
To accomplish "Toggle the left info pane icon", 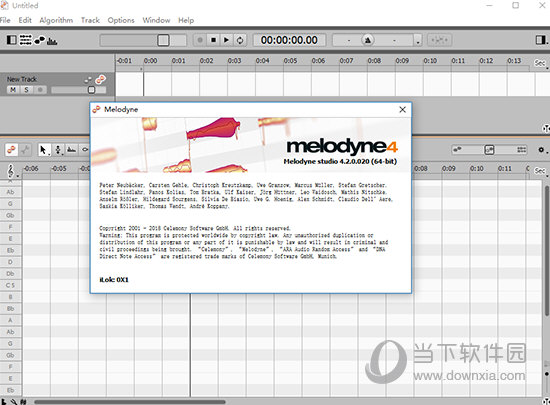I will click(x=12, y=40).
